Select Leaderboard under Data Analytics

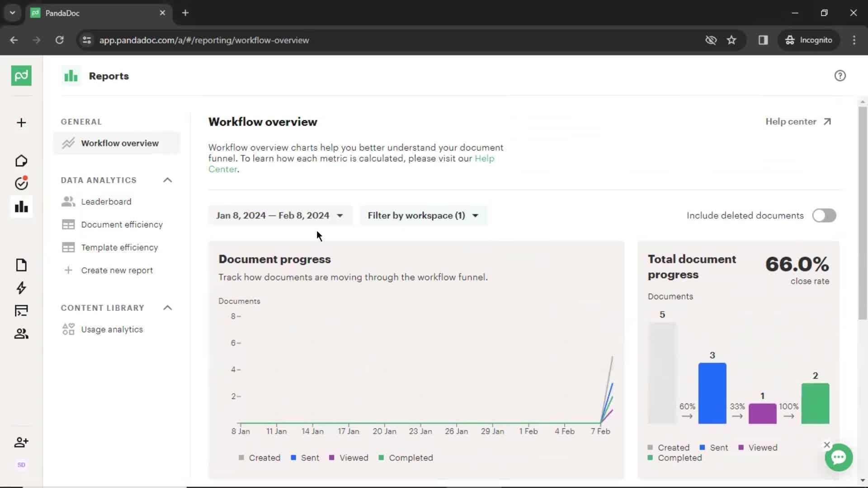click(x=106, y=202)
